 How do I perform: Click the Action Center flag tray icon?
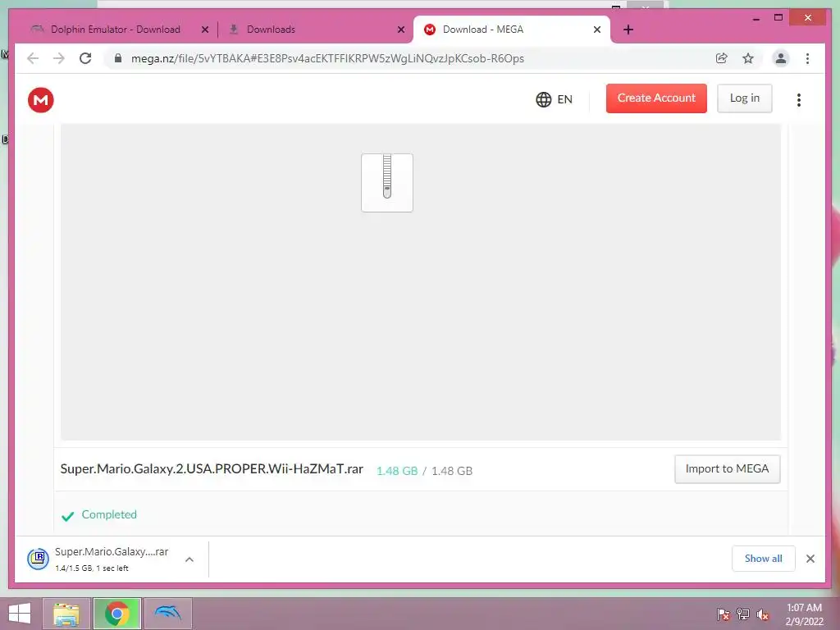tap(723, 614)
